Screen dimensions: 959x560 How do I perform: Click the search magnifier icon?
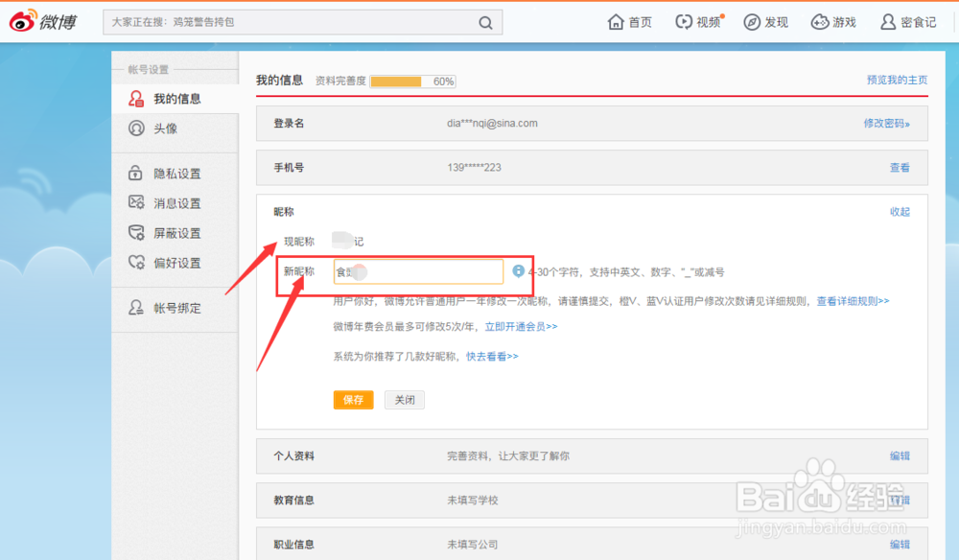point(485,23)
